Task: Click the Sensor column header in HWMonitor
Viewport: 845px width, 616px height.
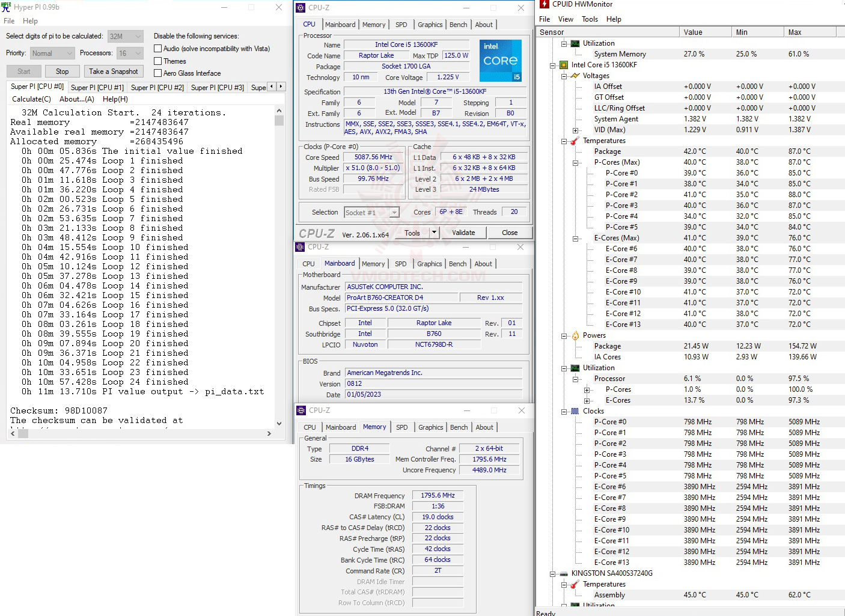Action: (608, 32)
